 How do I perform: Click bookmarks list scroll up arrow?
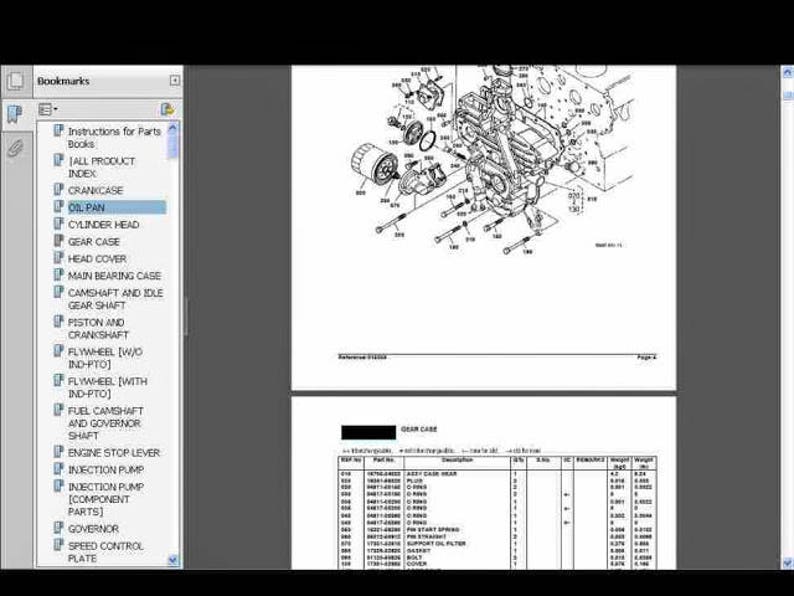tap(173, 128)
